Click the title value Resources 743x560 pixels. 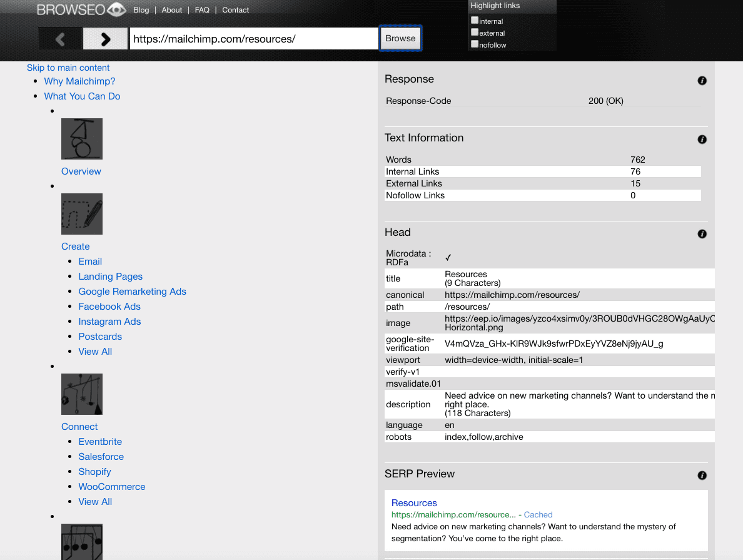pyautogui.click(x=466, y=274)
